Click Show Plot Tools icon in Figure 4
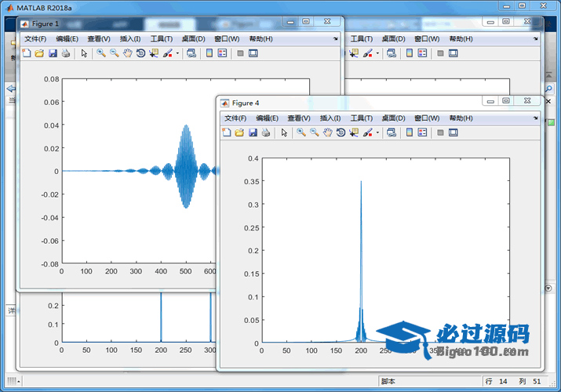The height and width of the screenshot is (392, 561). point(454,132)
